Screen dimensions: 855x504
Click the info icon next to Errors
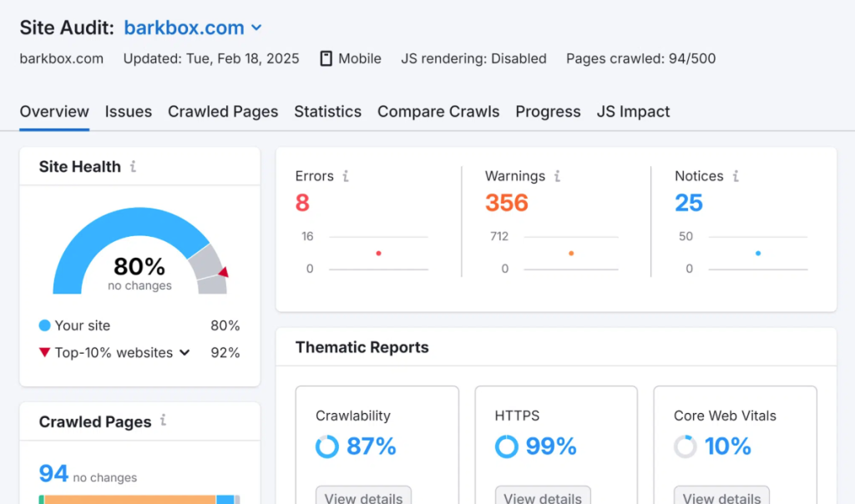(344, 176)
